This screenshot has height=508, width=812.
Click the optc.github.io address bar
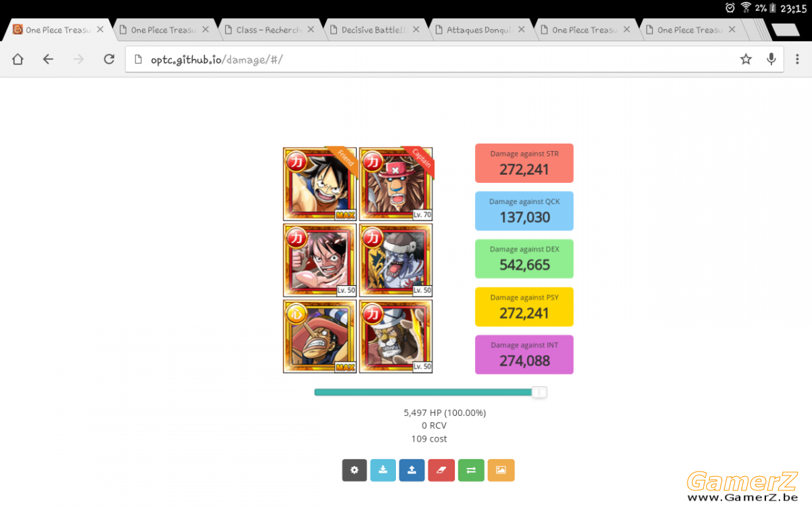tap(432, 60)
